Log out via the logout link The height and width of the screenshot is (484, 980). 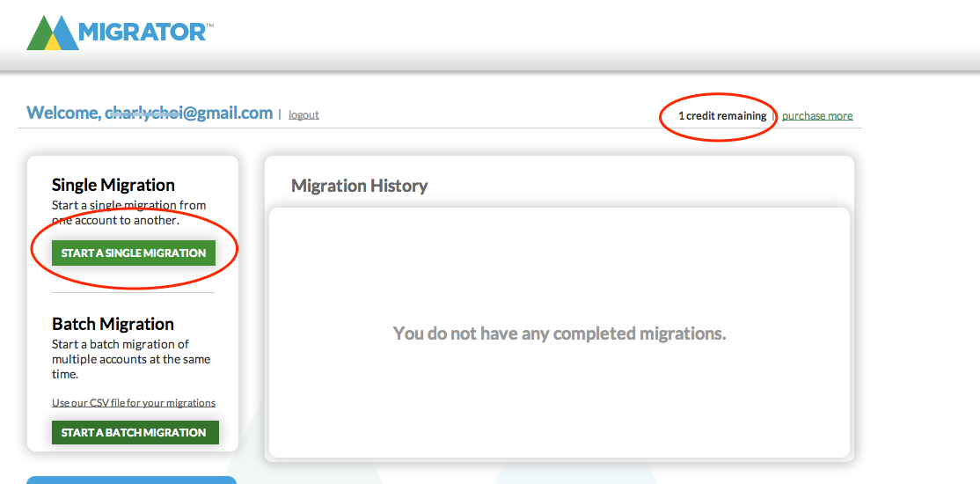(x=304, y=115)
